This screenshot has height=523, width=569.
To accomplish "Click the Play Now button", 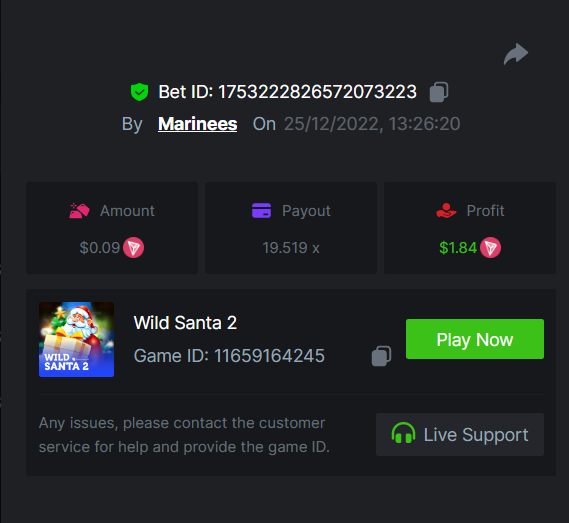I will 475,339.
